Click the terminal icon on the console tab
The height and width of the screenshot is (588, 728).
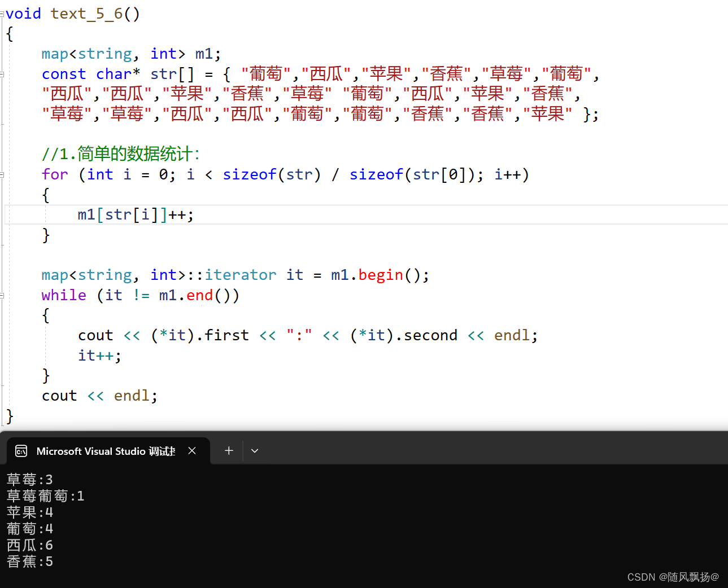pos(21,451)
